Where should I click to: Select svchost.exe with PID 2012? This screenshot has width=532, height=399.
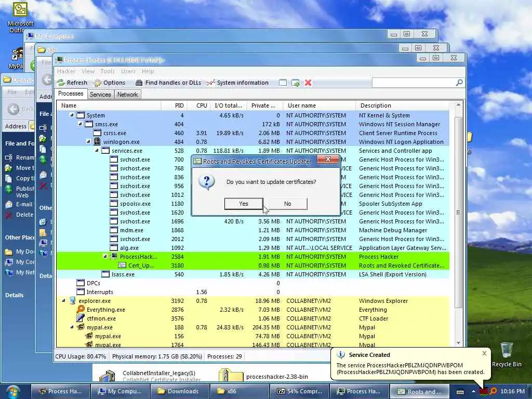[x=253, y=239]
